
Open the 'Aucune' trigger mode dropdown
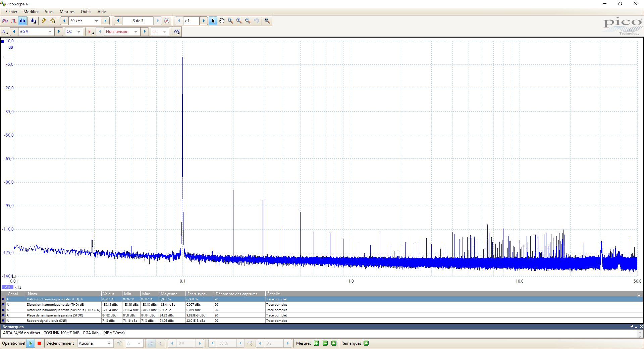tap(95, 343)
